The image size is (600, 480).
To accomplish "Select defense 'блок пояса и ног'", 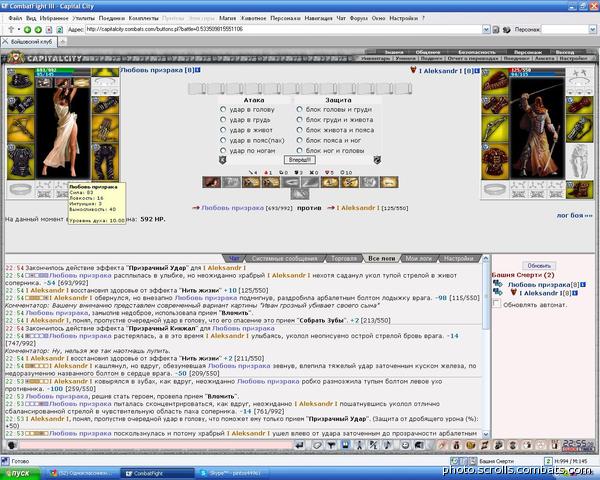I will click(299, 140).
